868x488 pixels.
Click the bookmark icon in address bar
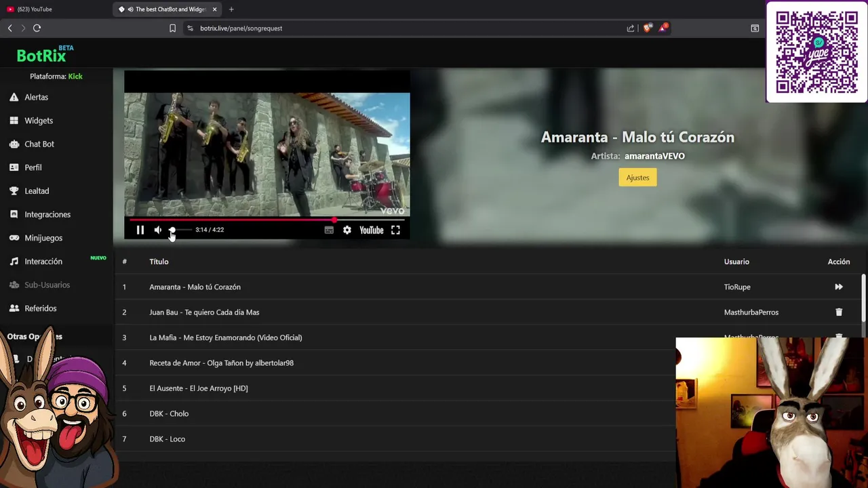tap(172, 28)
